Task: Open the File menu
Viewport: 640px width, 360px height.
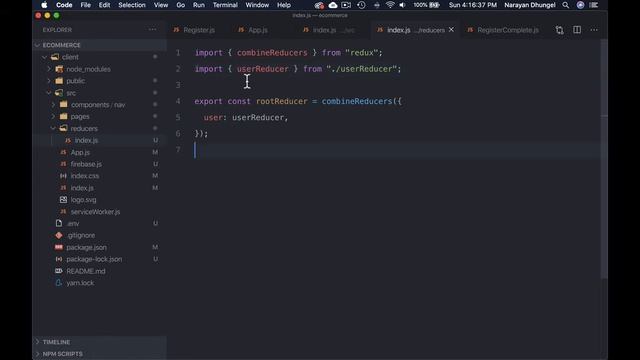Action: click(86, 5)
